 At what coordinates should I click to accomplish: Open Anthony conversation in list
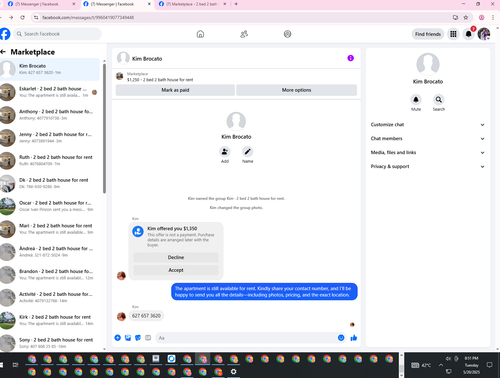coord(50,115)
